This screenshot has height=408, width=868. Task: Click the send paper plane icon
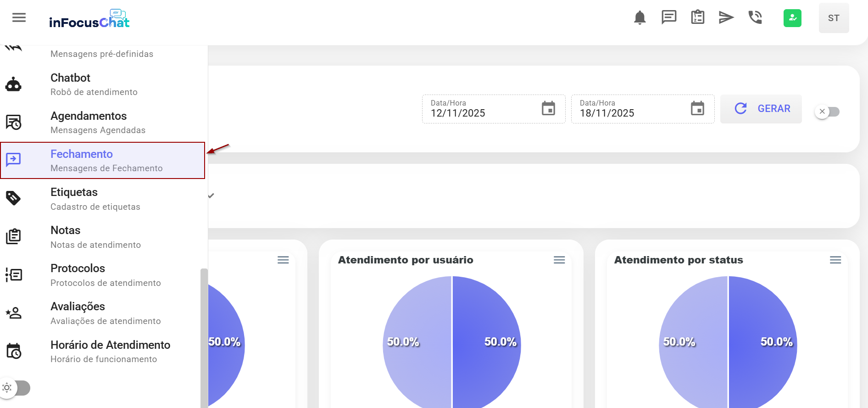726,18
